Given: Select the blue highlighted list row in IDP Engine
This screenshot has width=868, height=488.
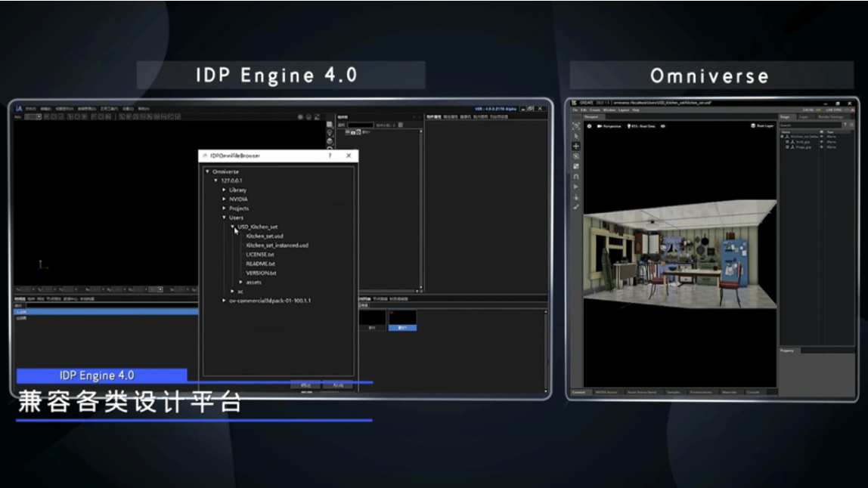Looking at the screenshot, I should point(106,312).
